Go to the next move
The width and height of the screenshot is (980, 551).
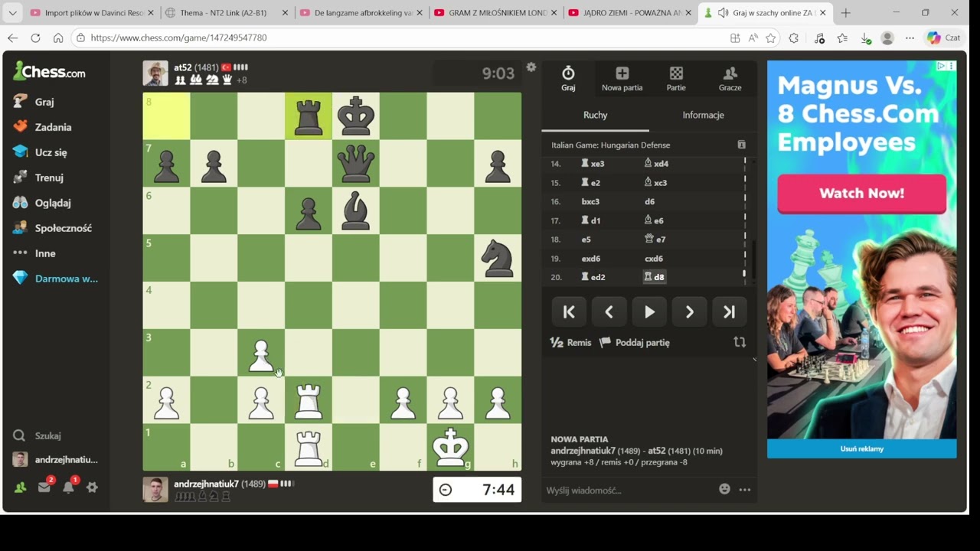[x=689, y=311]
